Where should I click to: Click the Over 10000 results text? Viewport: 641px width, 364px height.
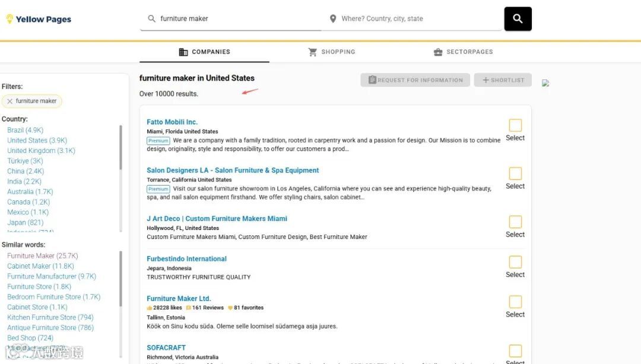tap(169, 94)
